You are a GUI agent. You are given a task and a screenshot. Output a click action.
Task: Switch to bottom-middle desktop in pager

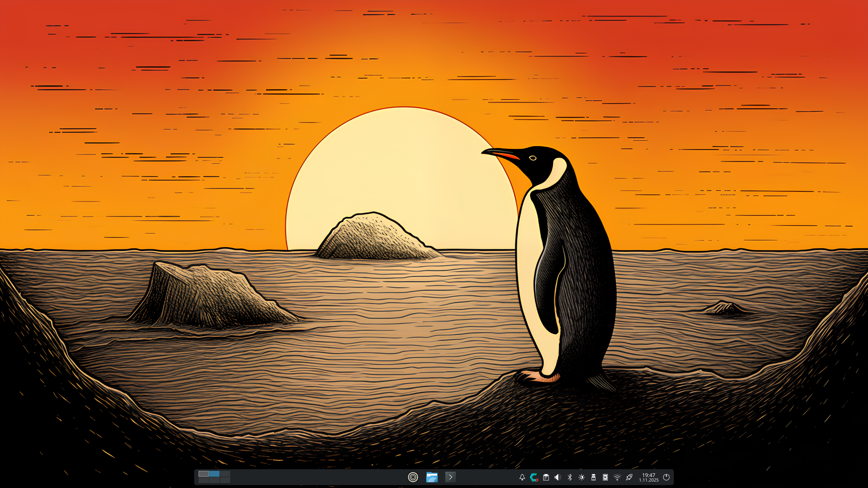(214, 480)
